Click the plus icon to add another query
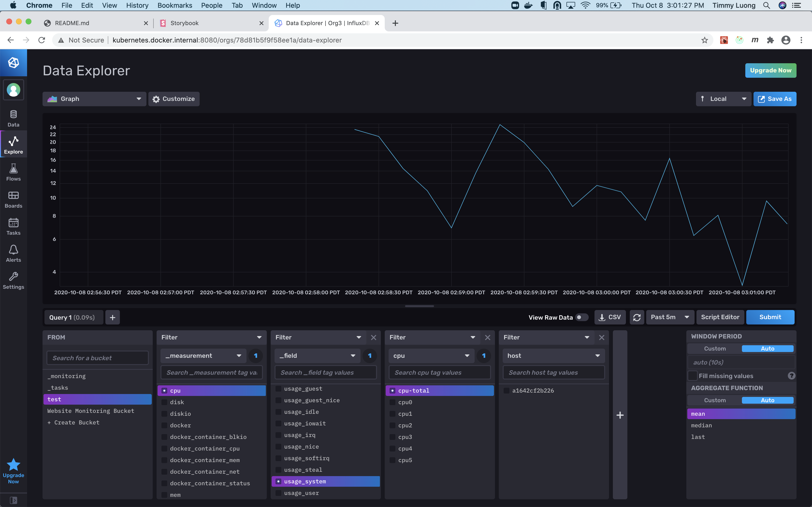This screenshot has width=812, height=507. 112,317
